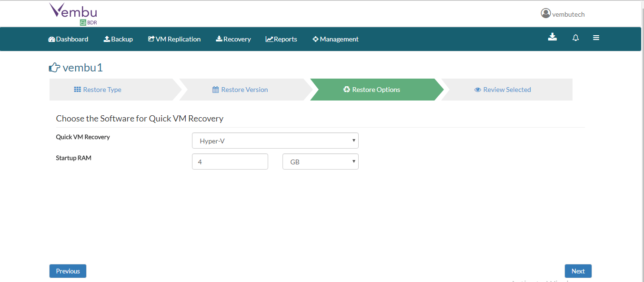Open the Reports menu
This screenshot has width=644, height=282.
click(x=282, y=39)
